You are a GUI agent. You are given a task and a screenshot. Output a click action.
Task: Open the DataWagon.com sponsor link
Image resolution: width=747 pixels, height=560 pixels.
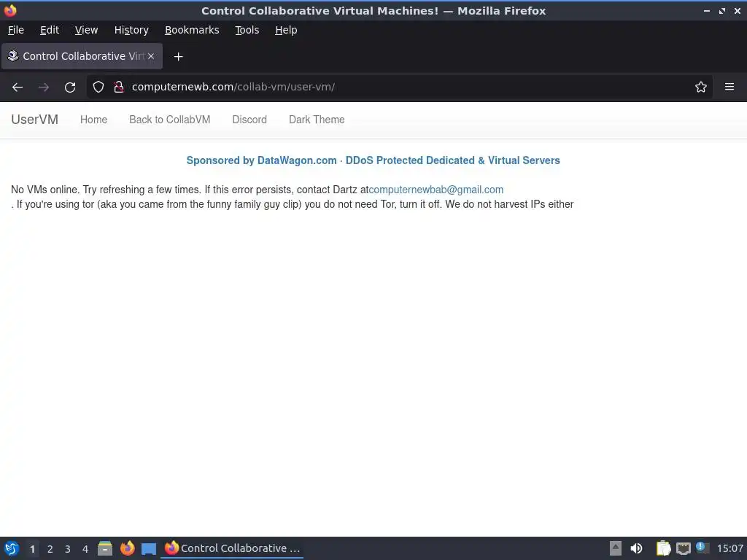[x=373, y=160]
